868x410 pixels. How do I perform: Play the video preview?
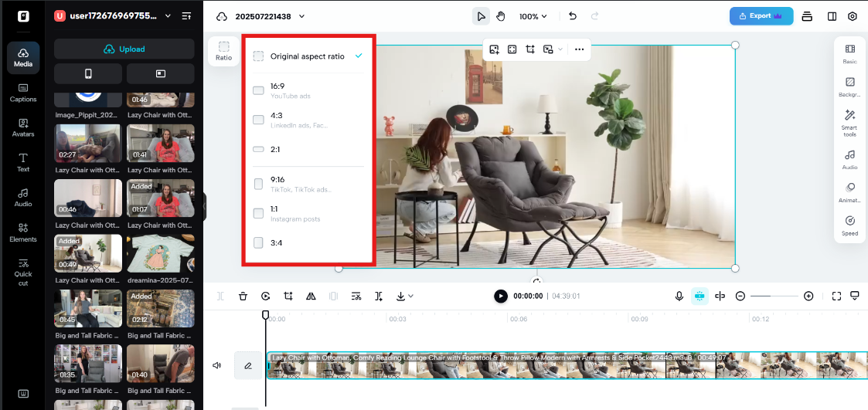(x=500, y=296)
